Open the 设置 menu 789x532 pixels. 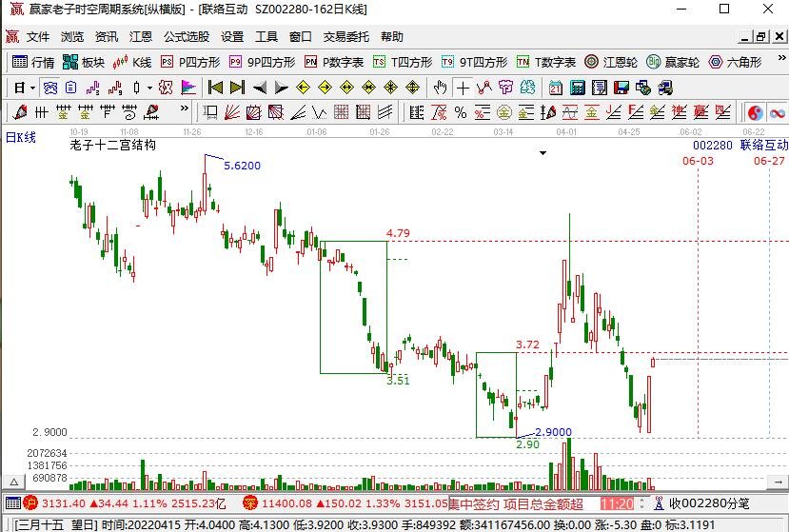coord(232,37)
